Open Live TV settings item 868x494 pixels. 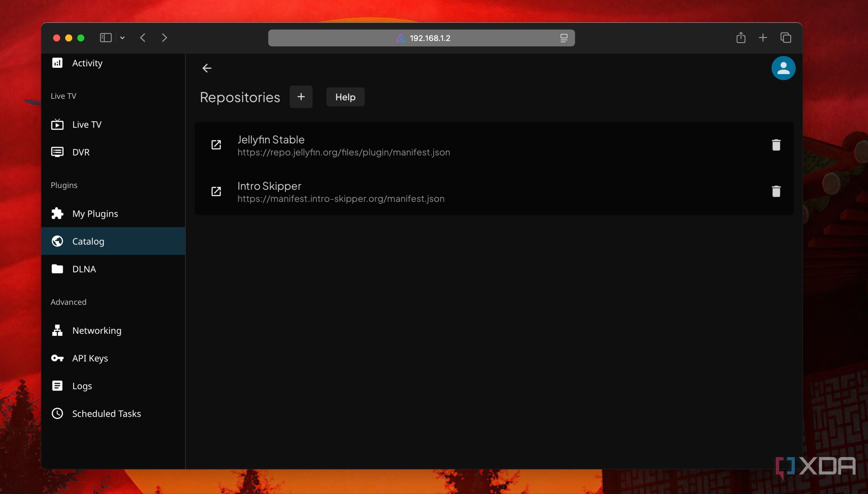click(113, 124)
